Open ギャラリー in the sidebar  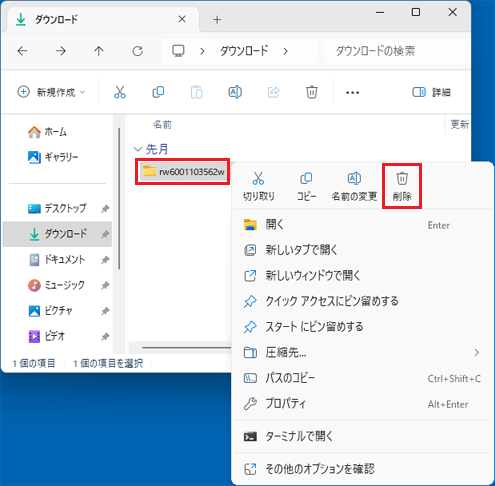click(x=53, y=157)
